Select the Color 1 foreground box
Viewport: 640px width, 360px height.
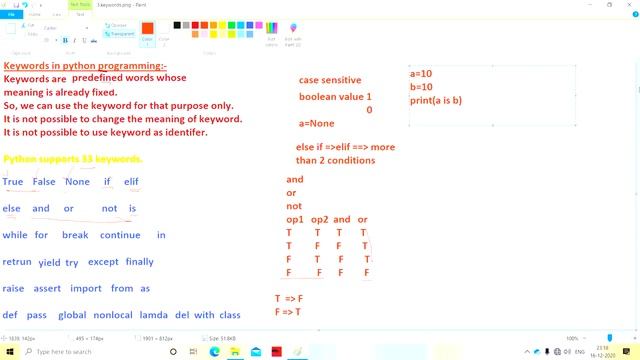(147, 33)
